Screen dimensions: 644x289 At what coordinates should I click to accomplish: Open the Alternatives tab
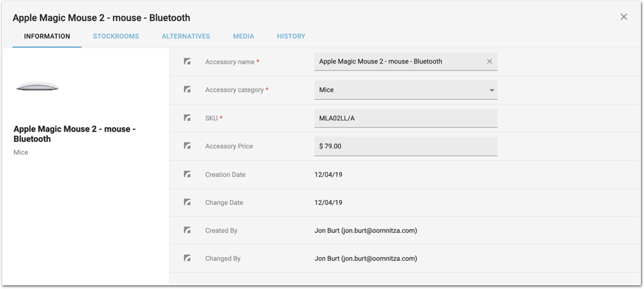186,36
